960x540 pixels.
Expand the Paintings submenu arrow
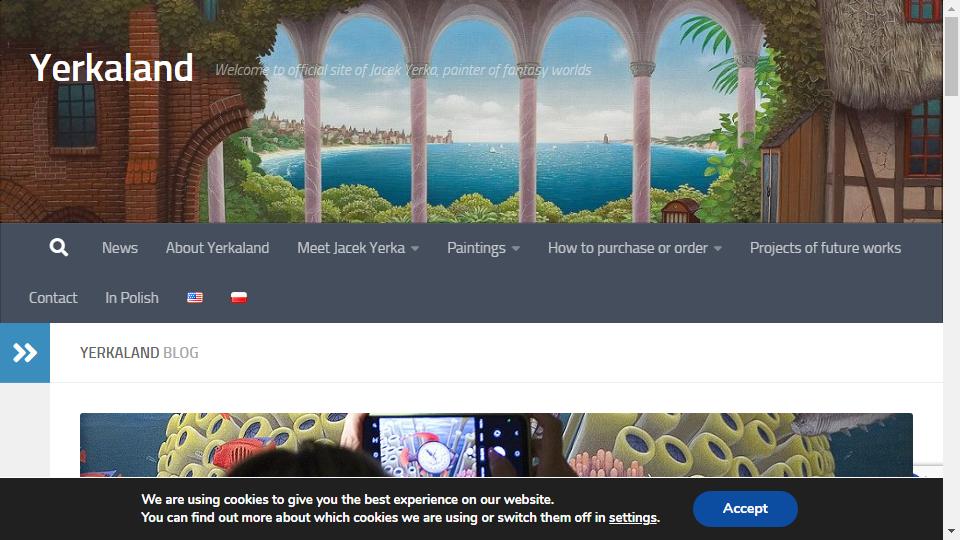click(516, 249)
